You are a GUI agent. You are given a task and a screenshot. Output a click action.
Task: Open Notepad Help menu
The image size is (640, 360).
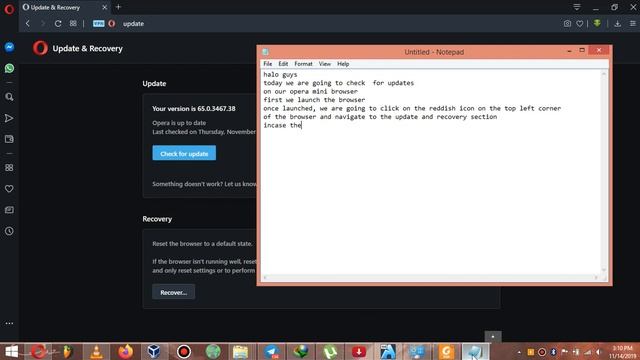point(343,64)
